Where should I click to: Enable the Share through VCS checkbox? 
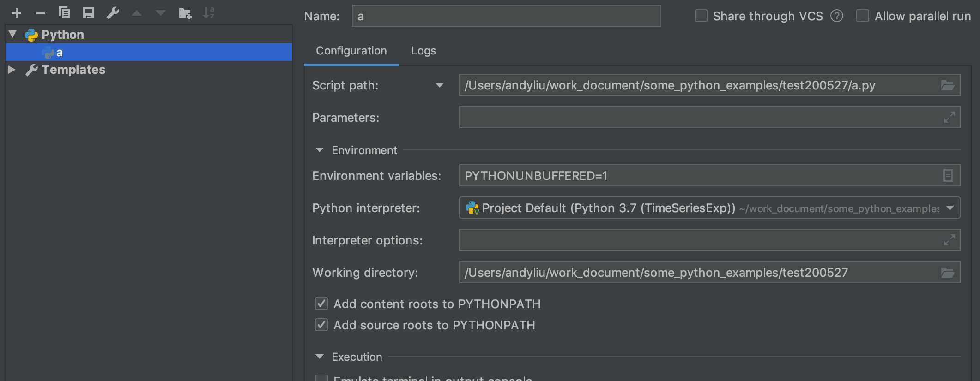coord(701,16)
